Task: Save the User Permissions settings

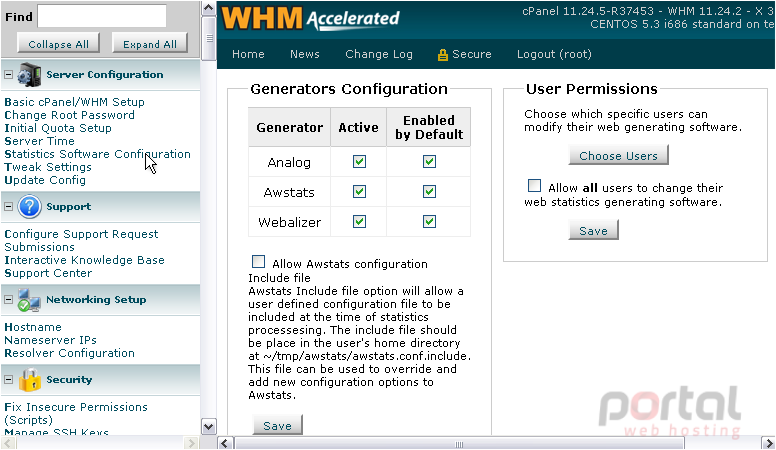Action: (593, 231)
